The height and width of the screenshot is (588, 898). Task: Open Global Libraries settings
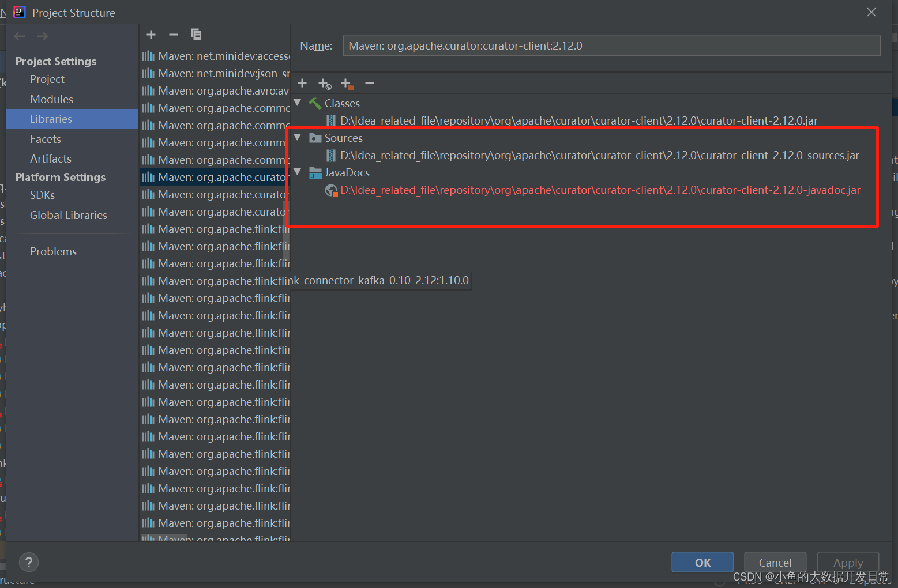(x=69, y=215)
